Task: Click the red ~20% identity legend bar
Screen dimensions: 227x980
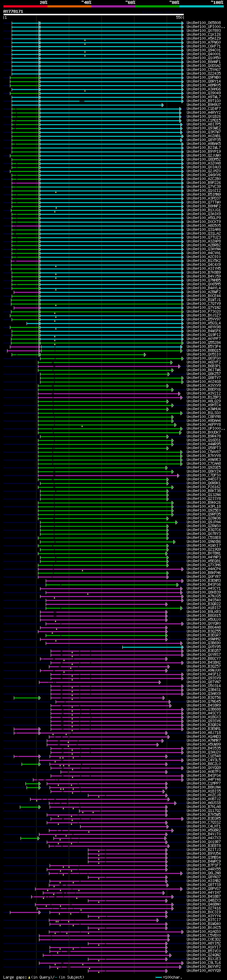Action: click(26, 6)
